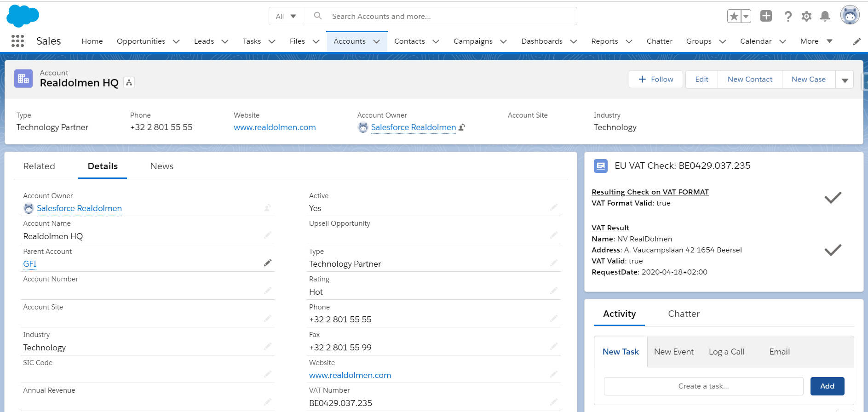Select the Email activity tab
868x412 pixels.
[x=779, y=352]
